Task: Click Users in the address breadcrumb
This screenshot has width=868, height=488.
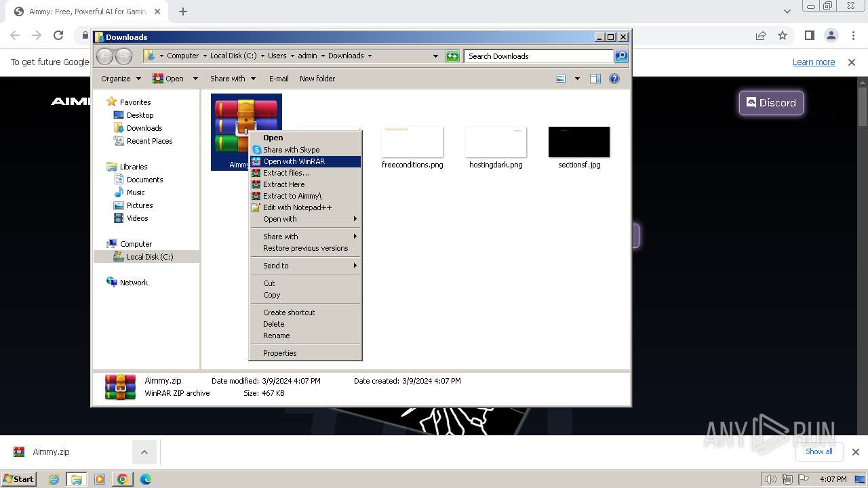Action: [277, 56]
